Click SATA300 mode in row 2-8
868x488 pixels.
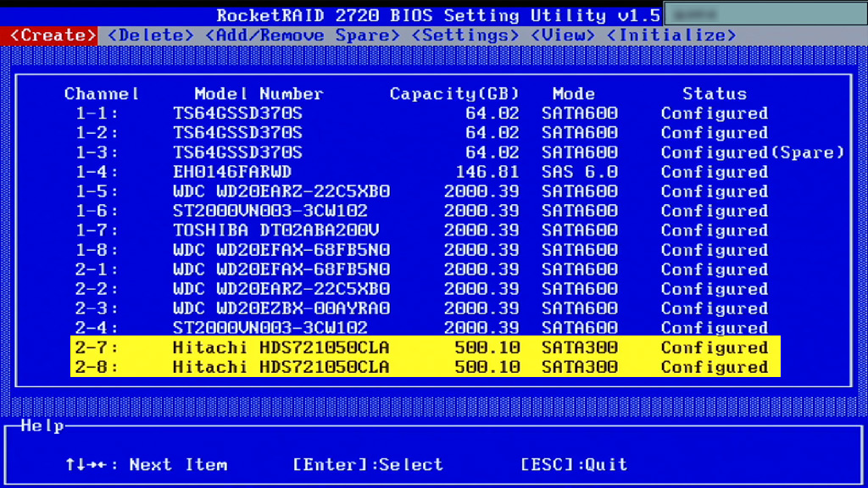pyautogui.click(x=580, y=367)
